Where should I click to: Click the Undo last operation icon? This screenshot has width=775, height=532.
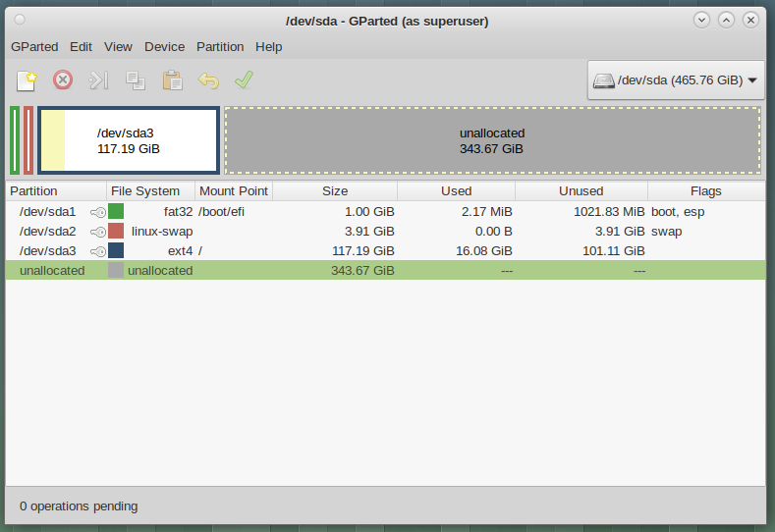(208, 80)
